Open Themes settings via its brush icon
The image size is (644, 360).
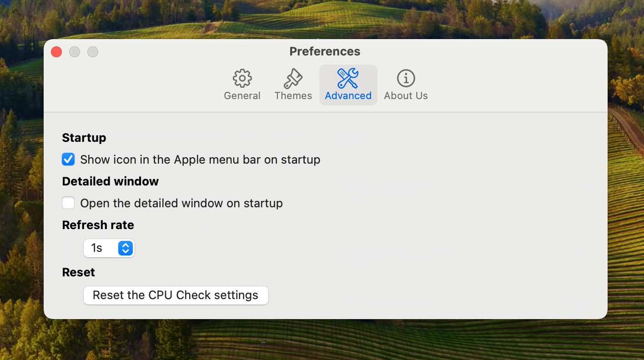[x=293, y=77]
